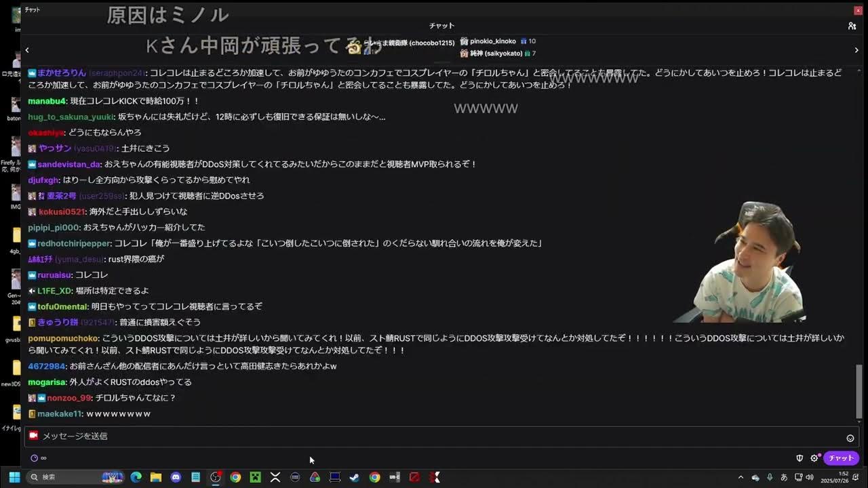Open the red slashed-square taskbar icon
This screenshot has width=868, height=488.
[x=414, y=477]
